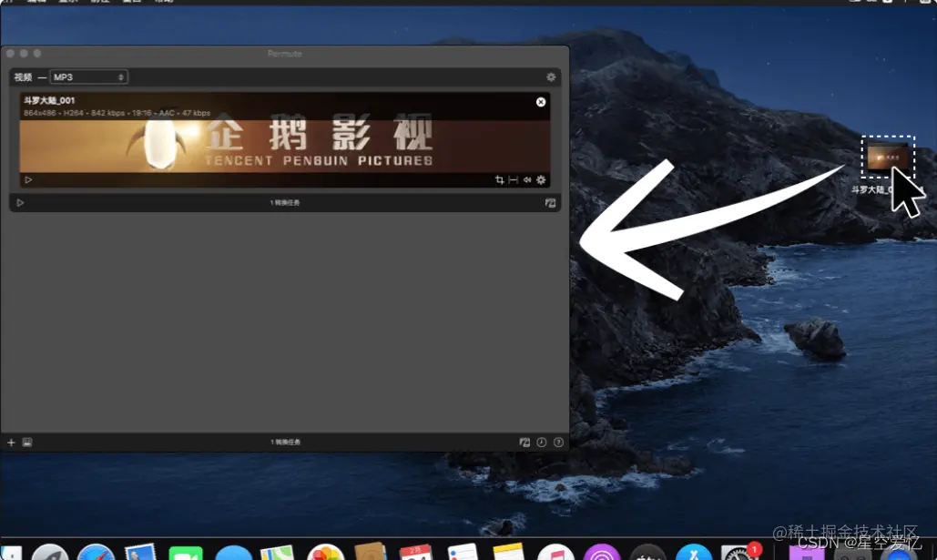Click the audio volume icon on 斗罗大陆_001
This screenshot has height=560, width=937.
point(527,180)
